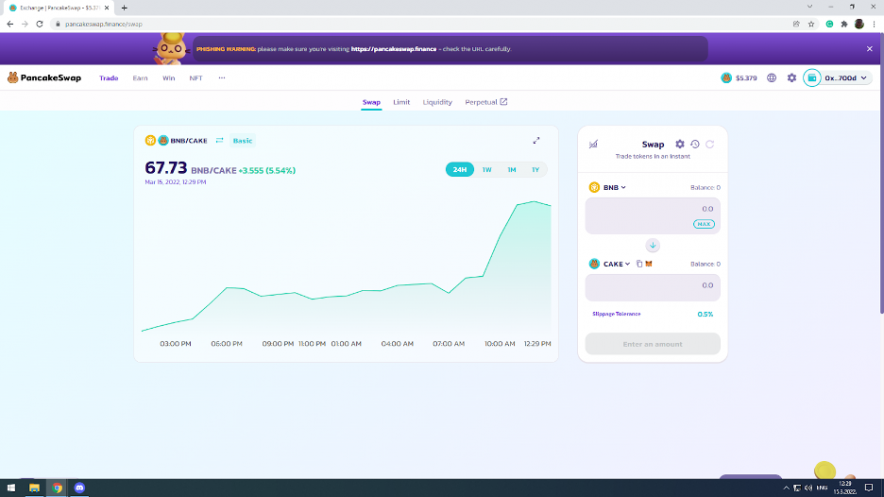Hide the chart using the chart icon
The width and height of the screenshot is (884, 497).
click(593, 144)
